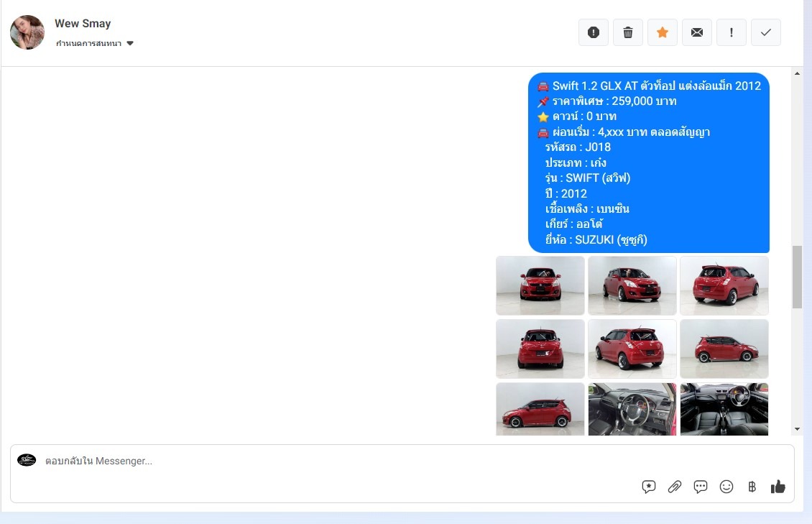
Task: Click the baht payment icon
Action: pos(752,487)
